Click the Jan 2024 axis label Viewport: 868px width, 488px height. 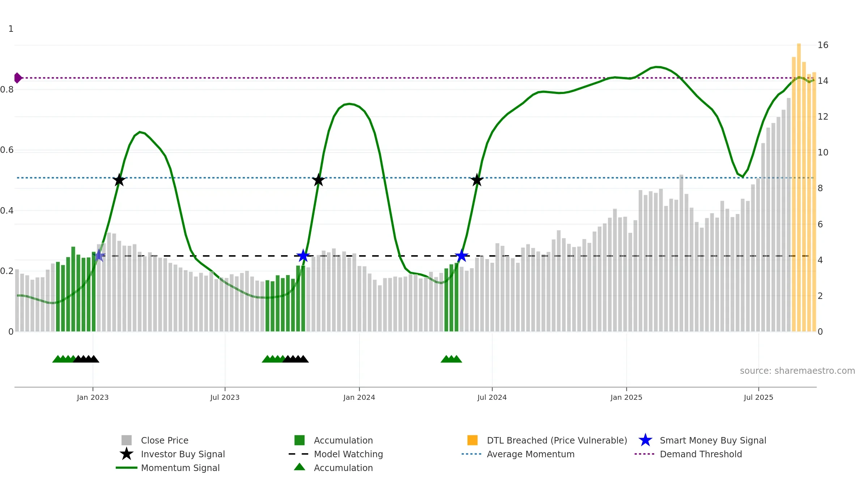click(359, 398)
